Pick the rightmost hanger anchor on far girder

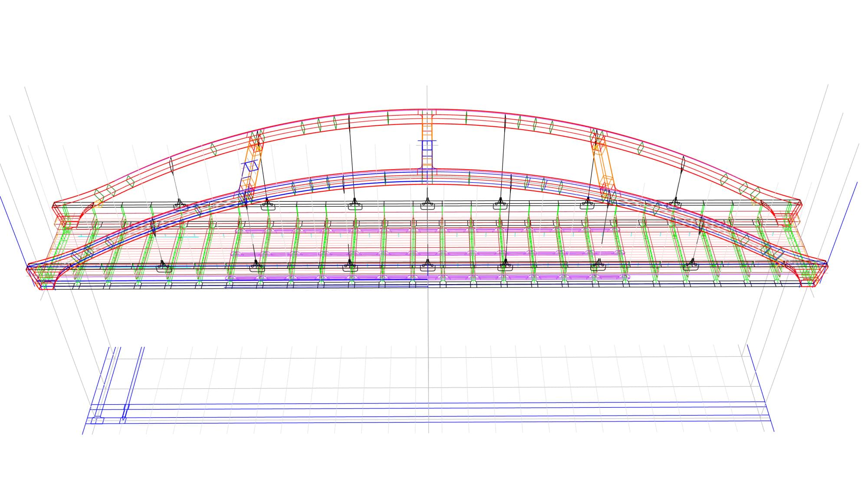click(x=674, y=203)
